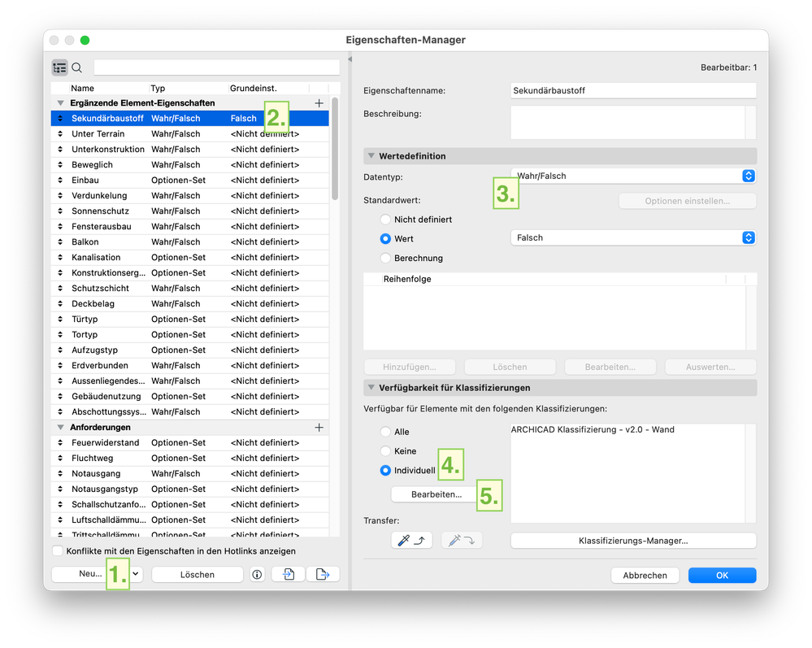This screenshot has height=648, width=812.
Task: Click the search magnifier icon
Action: tap(77, 67)
